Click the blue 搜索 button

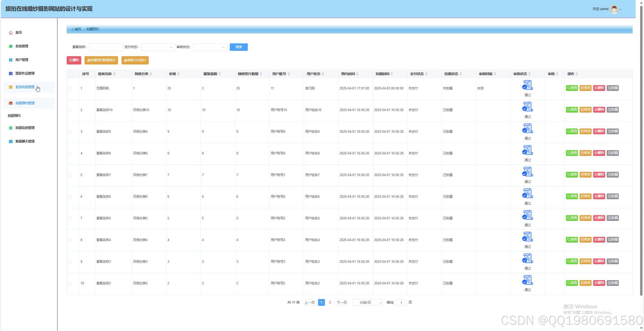[x=238, y=47]
